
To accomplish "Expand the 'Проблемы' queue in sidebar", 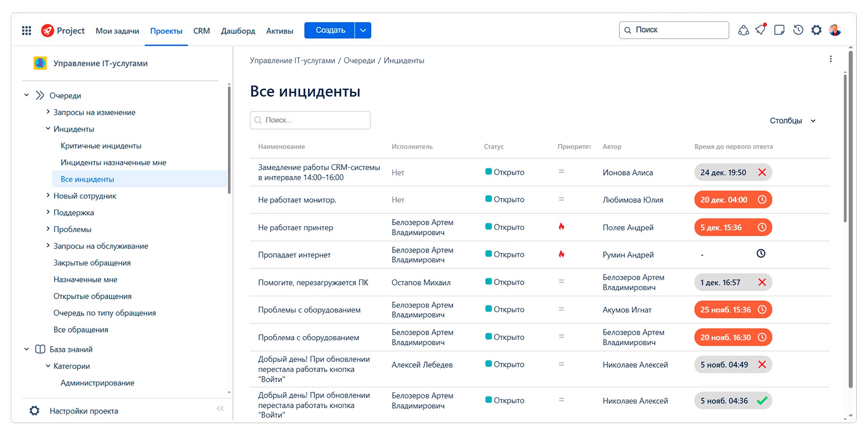I will tap(48, 229).
